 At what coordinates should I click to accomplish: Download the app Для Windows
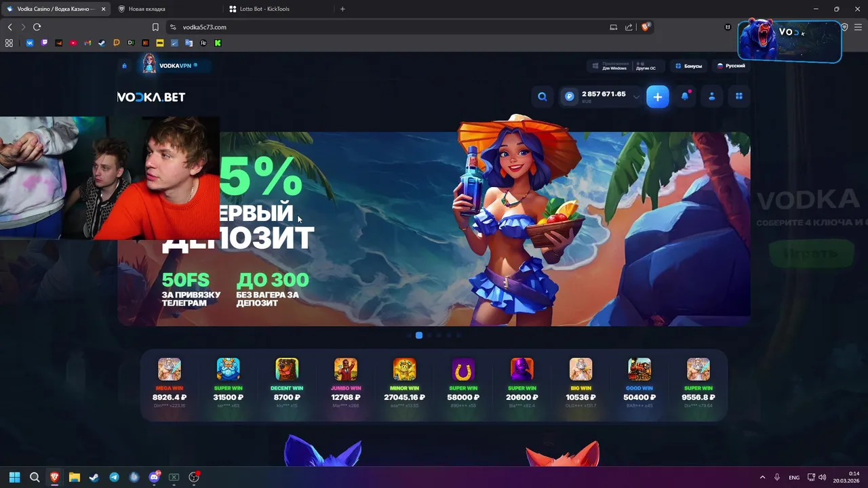coord(610,66)
